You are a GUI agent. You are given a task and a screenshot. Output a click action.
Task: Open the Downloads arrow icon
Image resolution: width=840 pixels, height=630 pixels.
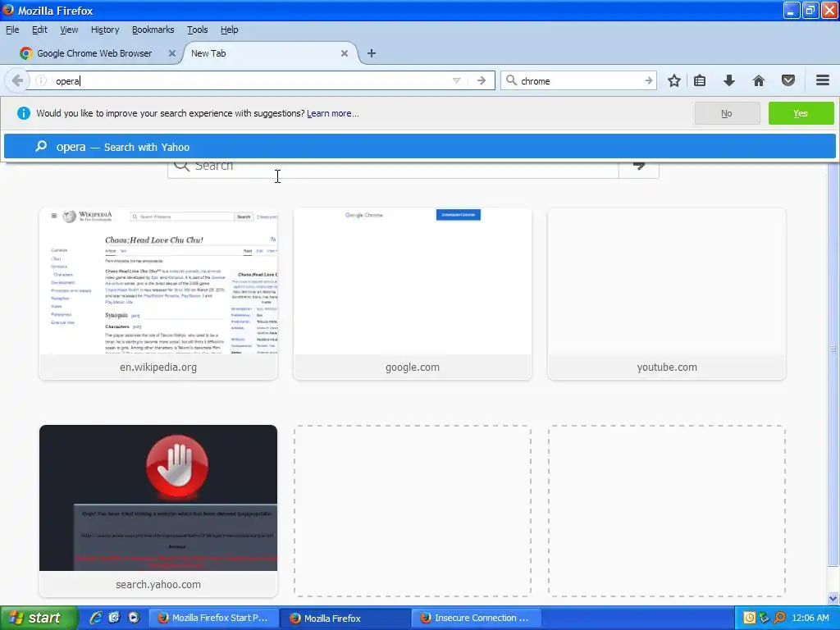tap(728, 81)
